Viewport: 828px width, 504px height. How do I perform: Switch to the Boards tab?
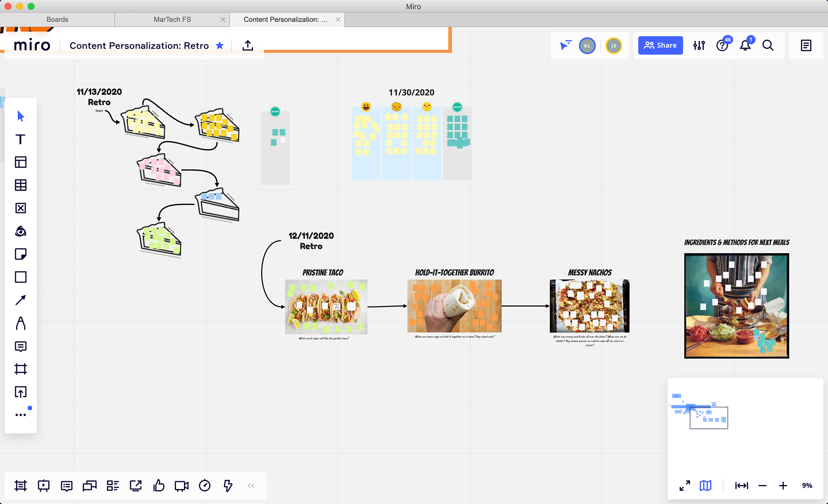click(x=57, y=19)
